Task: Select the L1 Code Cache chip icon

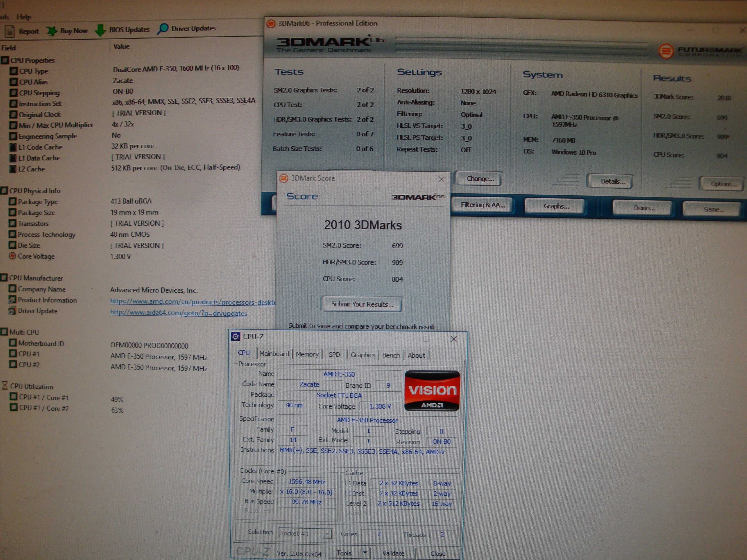Action: [x=13, y=147]
